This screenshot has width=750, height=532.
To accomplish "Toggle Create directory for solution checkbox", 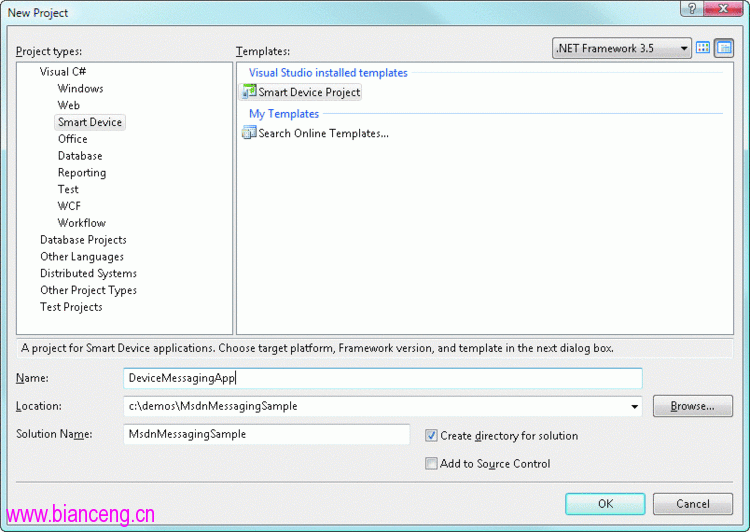I will point(431,436).
